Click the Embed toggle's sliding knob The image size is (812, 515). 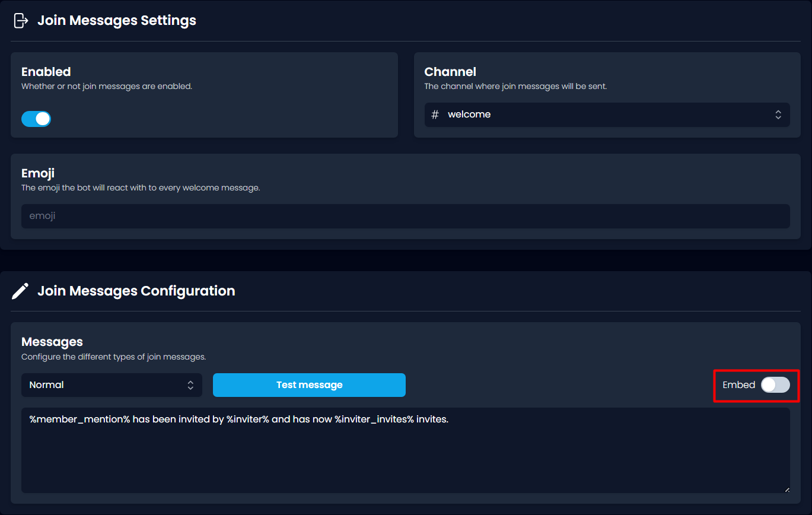[769, 385]
